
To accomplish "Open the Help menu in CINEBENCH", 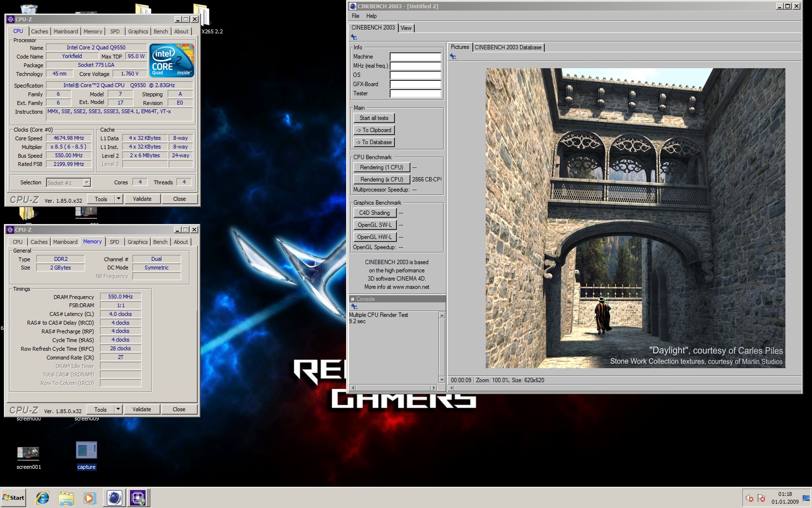I will pyautogui.click(x=371, y=16).
